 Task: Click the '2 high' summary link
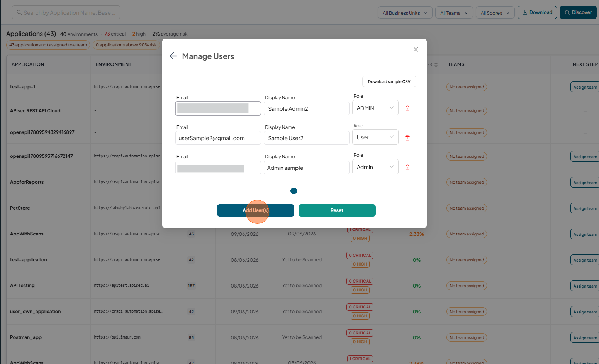(x=139, y=34)
